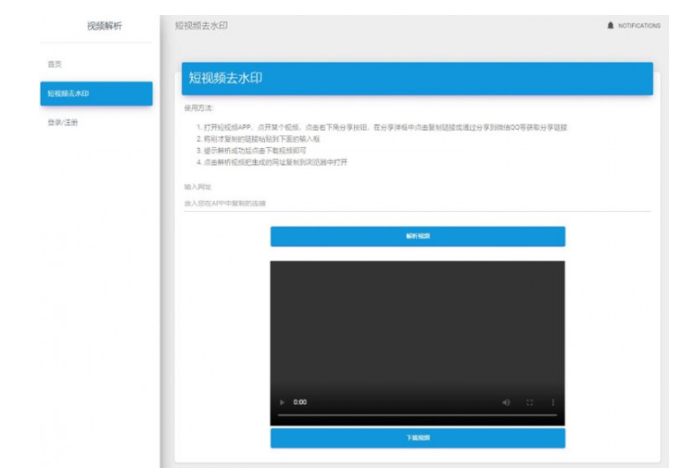The image size is (677, 474).
Task: Click the video progress seek bar
Action: [416, 415]
